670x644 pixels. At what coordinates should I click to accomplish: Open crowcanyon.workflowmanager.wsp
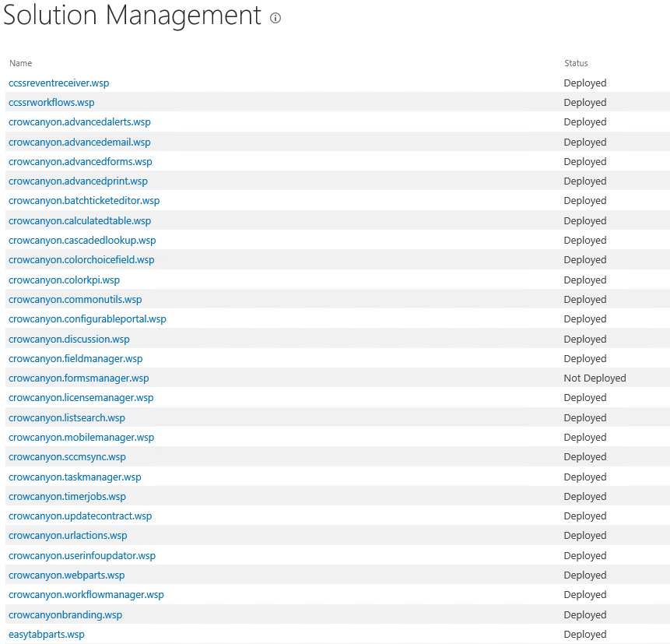click(86, 595)
